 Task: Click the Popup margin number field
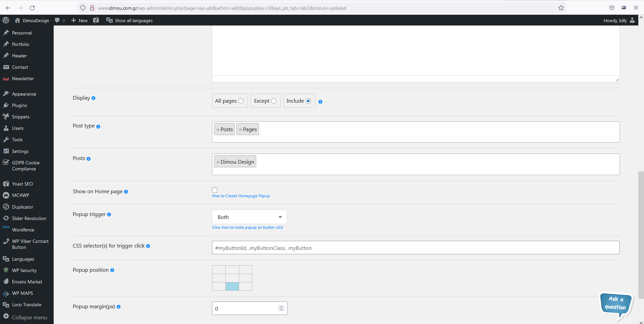point(250,309)
